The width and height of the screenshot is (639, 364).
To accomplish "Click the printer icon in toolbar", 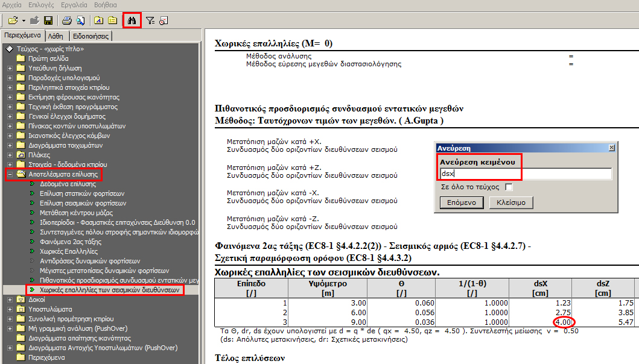I will 68,20.
